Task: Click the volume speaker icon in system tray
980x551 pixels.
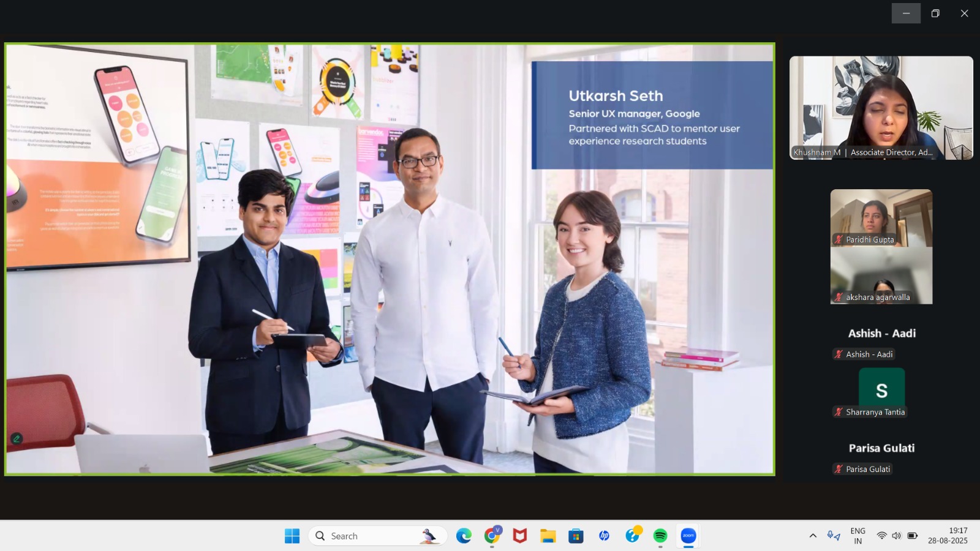Action: click(897, 536)
